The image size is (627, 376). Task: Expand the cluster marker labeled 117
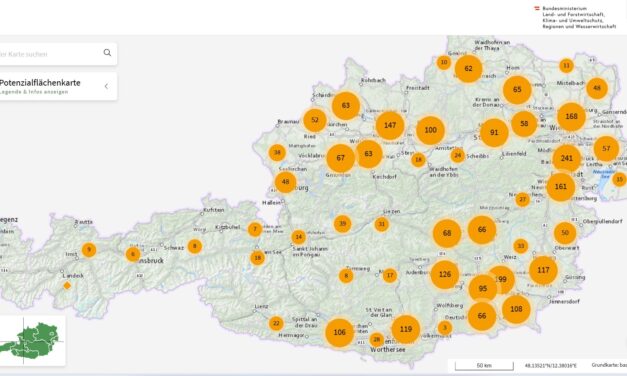(543, 270)
